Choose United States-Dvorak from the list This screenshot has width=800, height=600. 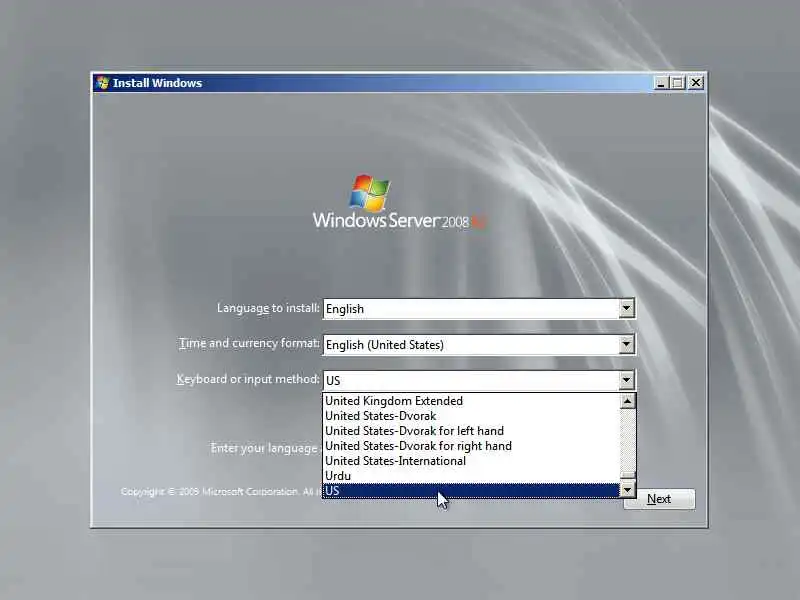(471, 416)
